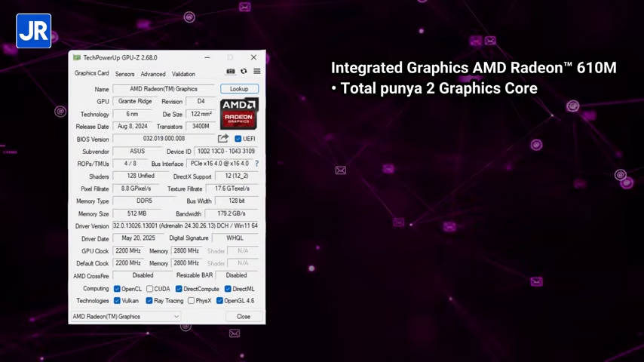
Task: Click the Default Clock value 2200 MHz
Action: 127,263
